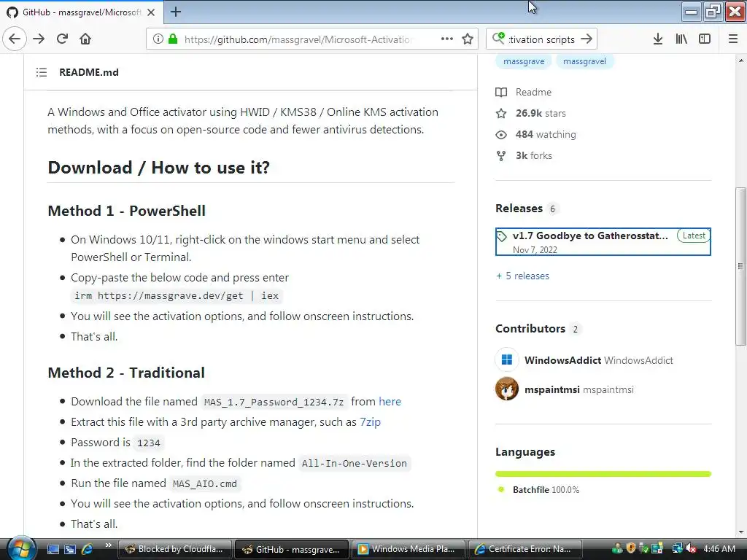This screenshot has width=747, height=560.
Task: View the 484 watching list
Action: (x=546, y=135)
